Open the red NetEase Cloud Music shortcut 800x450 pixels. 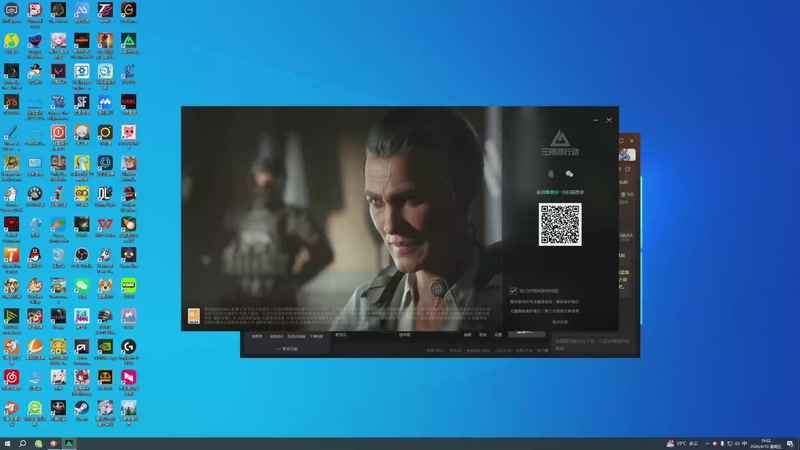11,380
